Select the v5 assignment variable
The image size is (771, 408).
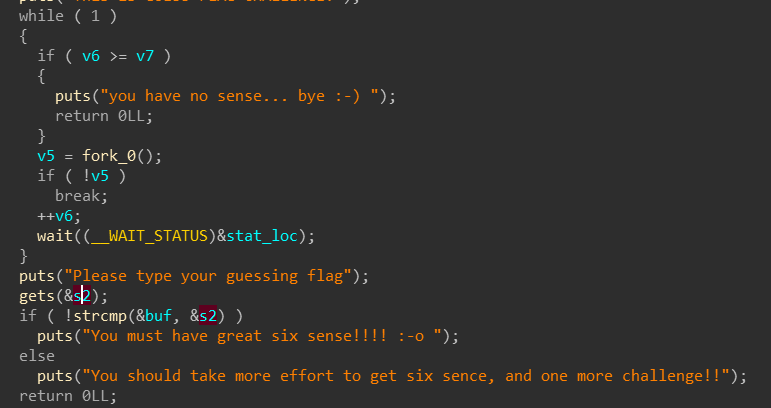coord(46,156)
